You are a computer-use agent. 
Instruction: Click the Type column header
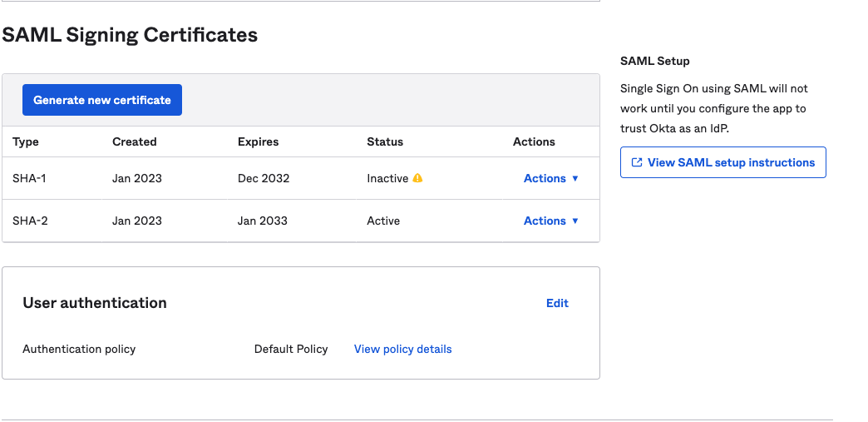click(x=26, y=141)
